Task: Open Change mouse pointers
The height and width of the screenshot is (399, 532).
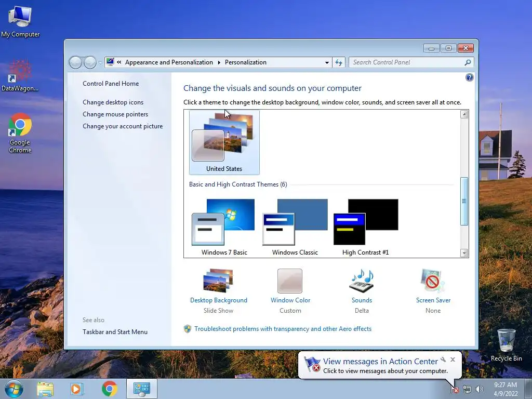Action: pos(115,114)
